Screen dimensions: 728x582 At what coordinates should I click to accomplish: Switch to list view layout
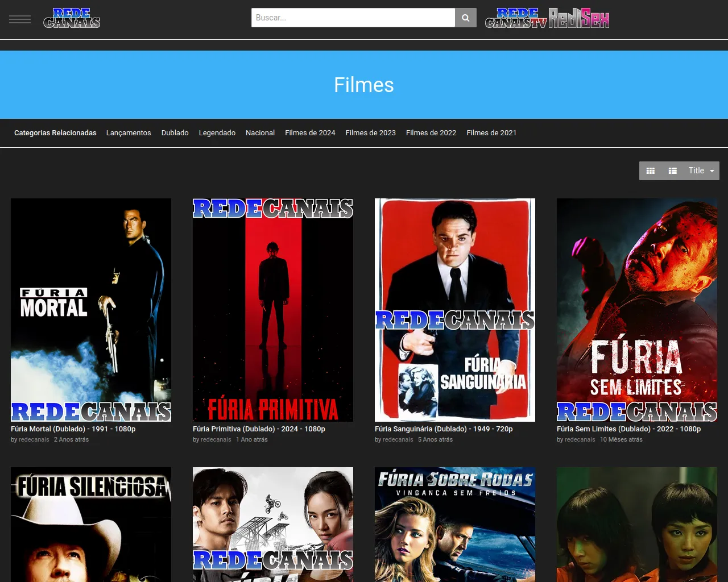(672, 171)
